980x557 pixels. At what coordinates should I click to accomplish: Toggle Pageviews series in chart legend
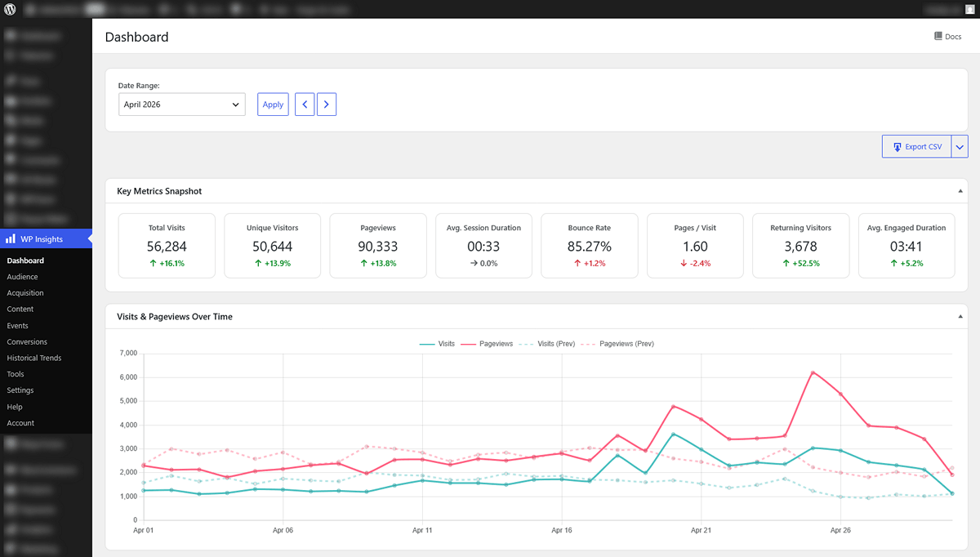[487, 344]
